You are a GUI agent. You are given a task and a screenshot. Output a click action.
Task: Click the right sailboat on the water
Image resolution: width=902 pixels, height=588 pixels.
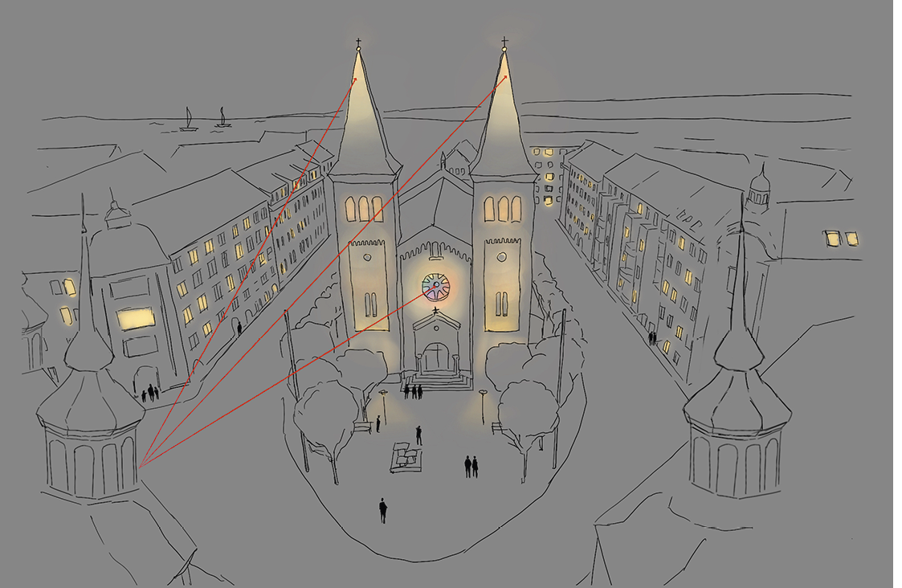pyautogui.click(x=222, y=118)
